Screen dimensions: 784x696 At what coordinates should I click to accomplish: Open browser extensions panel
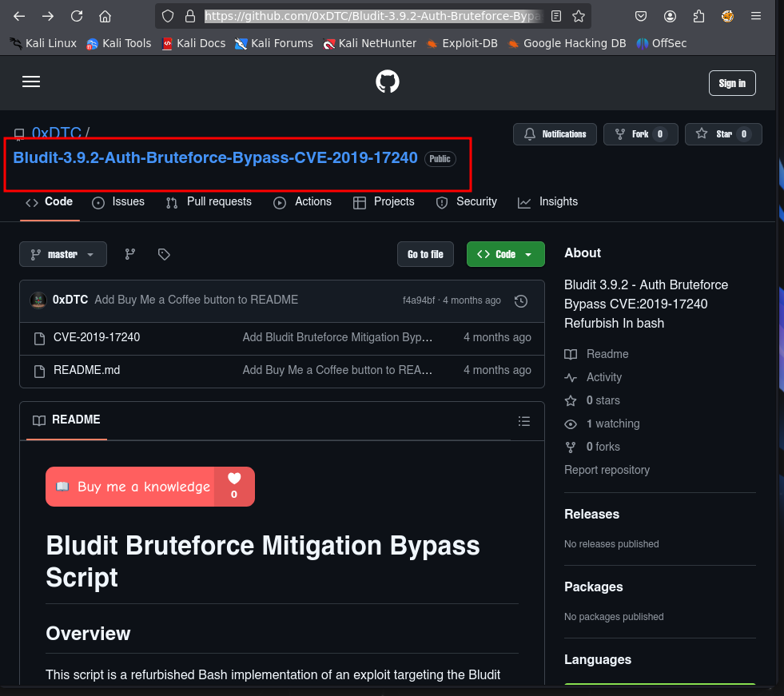pyautogui.click(x=699, y=17)
